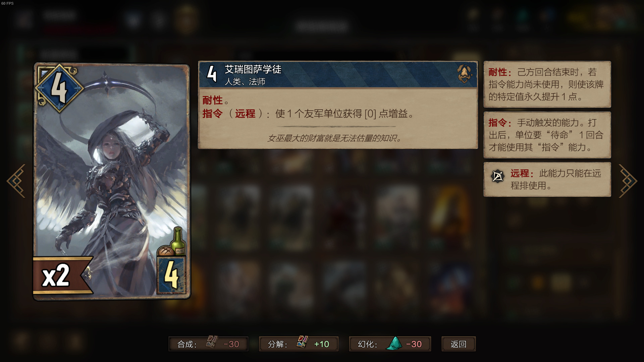Click the 耐性 keyword tooltip panel

coord(547,84)
